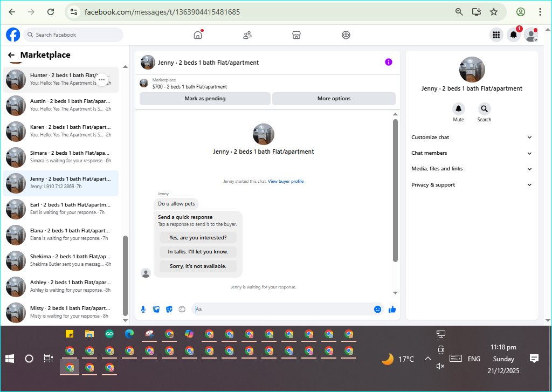The height and width of the screenshot is (392, 552).
Task: Open options menu on Hunter conversation
Action: click(102, 80)
